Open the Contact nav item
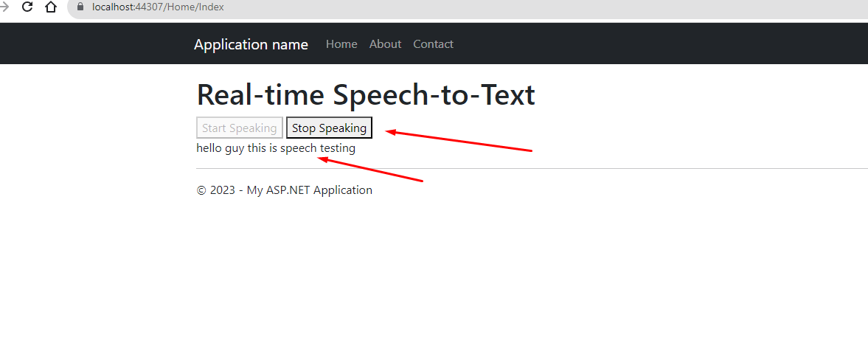This screenshot has width=868, height=354. [434, 44]
